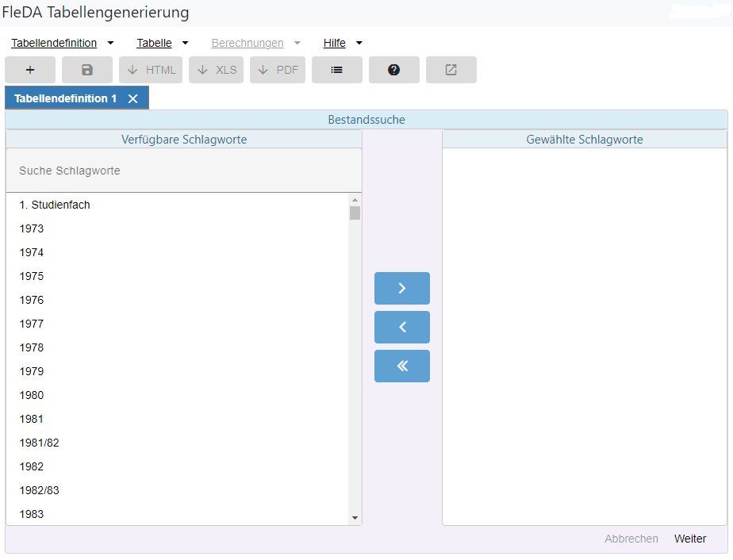Image resolution: width=733 pixels, height=560 pixels.
Task: Remove selected keyword with left arrow button
Action: (401, 327)
